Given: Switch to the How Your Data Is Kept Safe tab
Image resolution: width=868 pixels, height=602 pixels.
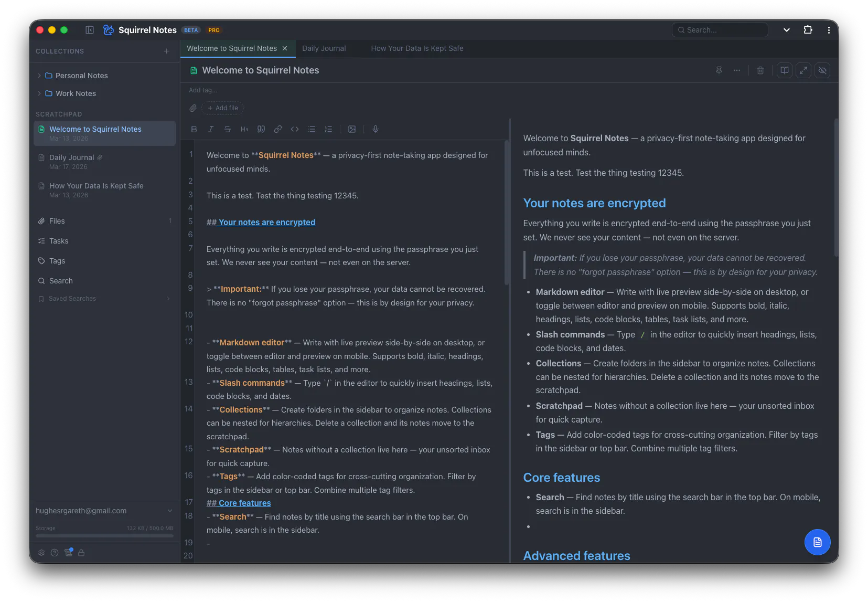Looking at the screenshot, I should coord(417,48).
